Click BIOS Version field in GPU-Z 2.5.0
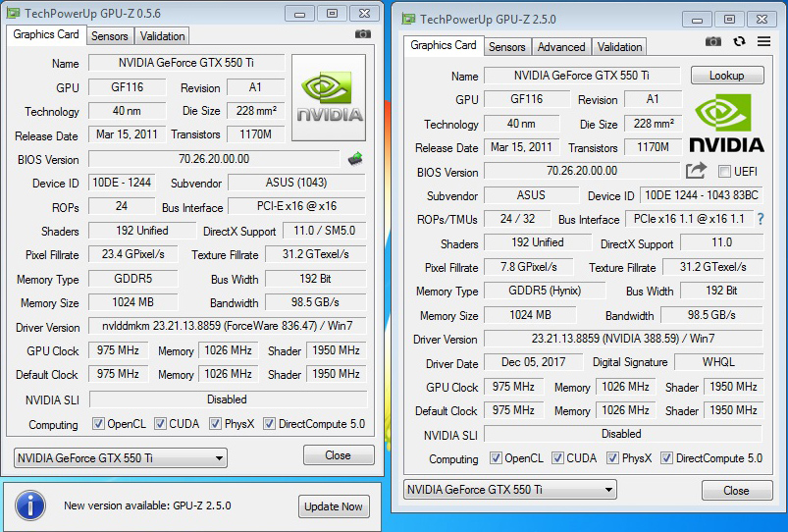The height and width of the screenshot is (532, 788). pyautogui.click(x=582, y=171)
